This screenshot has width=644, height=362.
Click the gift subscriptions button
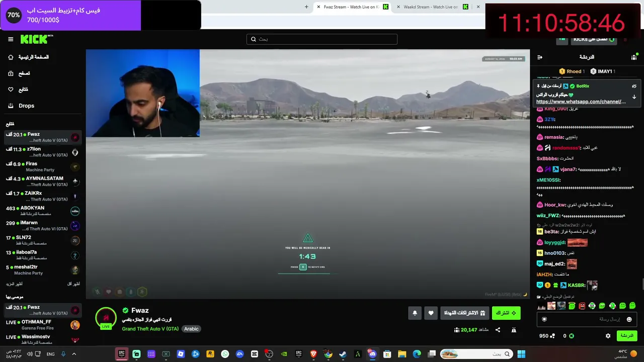click(x=464, y=313)
